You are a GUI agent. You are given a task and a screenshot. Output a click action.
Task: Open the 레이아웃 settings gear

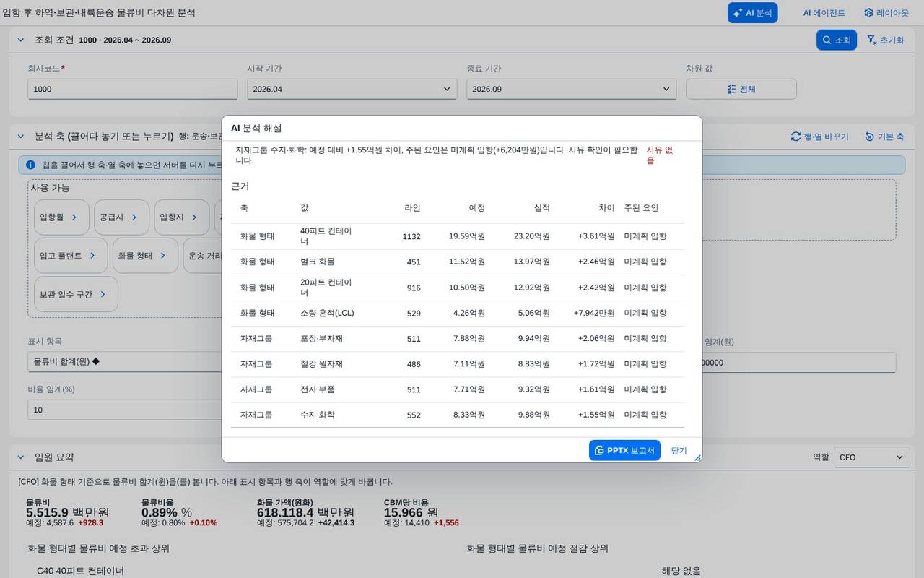coord(886,13)
